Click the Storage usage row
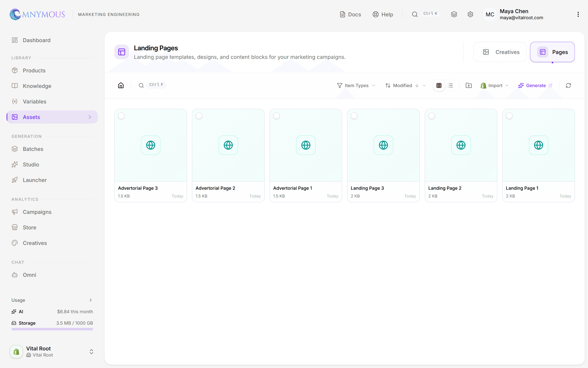 52,323
